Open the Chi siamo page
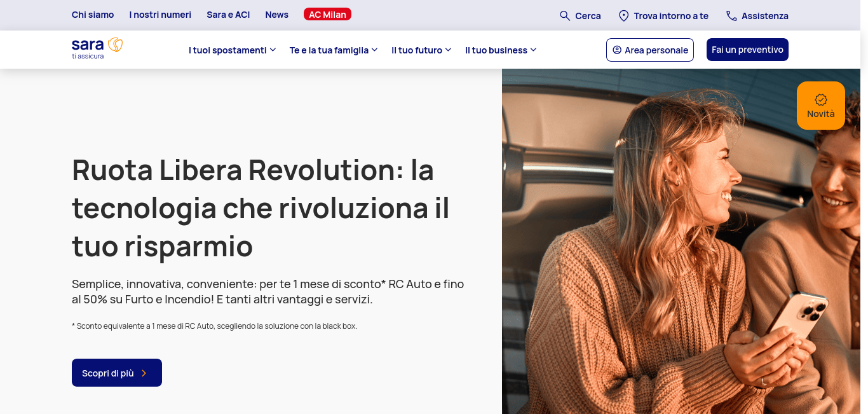The width and height of the screenshot is (868, 414). coord(93,15)
